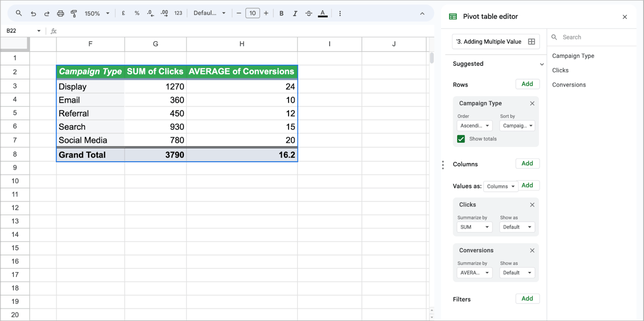Image resolution: width=644 pixels, height=321 pixels.
Task: Undo the last action
Action: (x=33, y=13)
